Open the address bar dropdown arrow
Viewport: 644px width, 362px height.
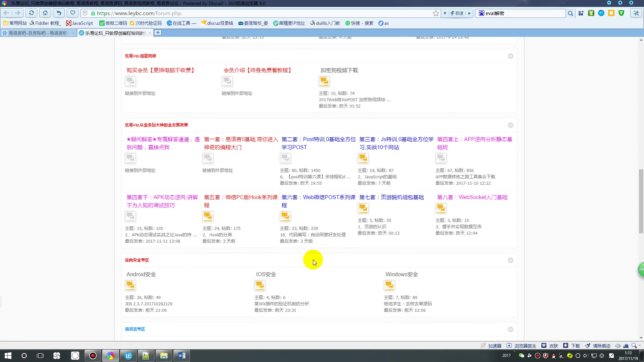pos(445,13)
